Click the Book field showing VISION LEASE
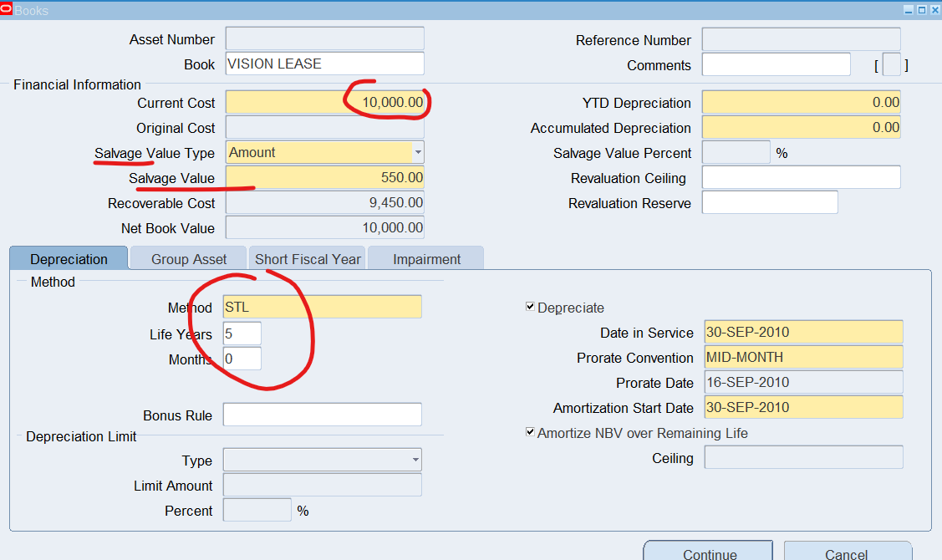Screen dimensions: 942x560 click(x=325, y=64)
